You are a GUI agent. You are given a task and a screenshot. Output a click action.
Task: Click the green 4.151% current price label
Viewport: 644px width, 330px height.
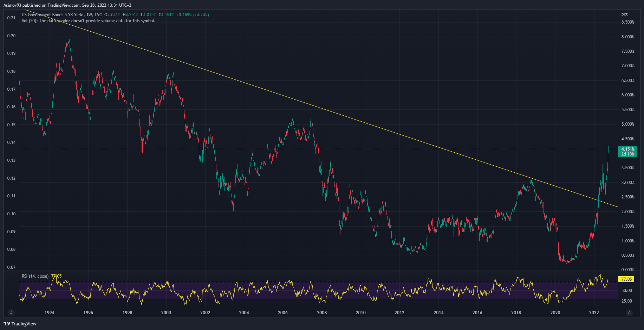(x=627, y=149)
